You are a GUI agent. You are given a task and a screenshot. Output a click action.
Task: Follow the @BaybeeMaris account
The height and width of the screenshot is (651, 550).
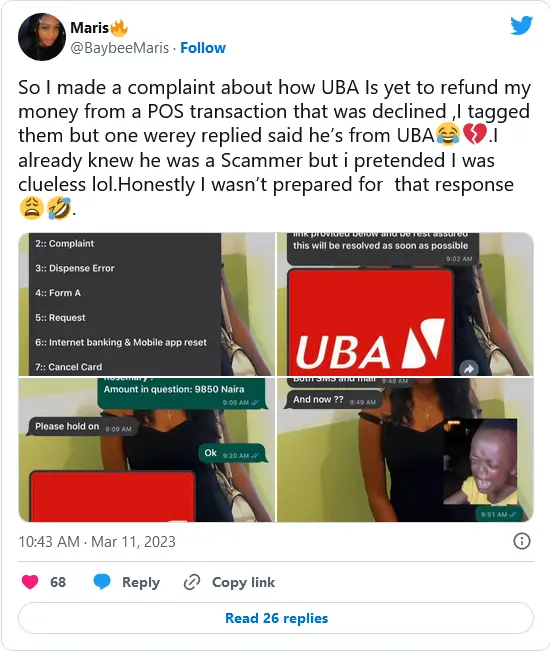pyautogui.click(x=203, y=48)
